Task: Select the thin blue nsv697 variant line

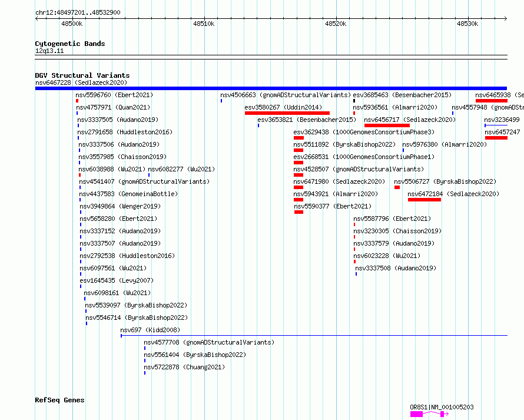Action: [x=314, y=335]
